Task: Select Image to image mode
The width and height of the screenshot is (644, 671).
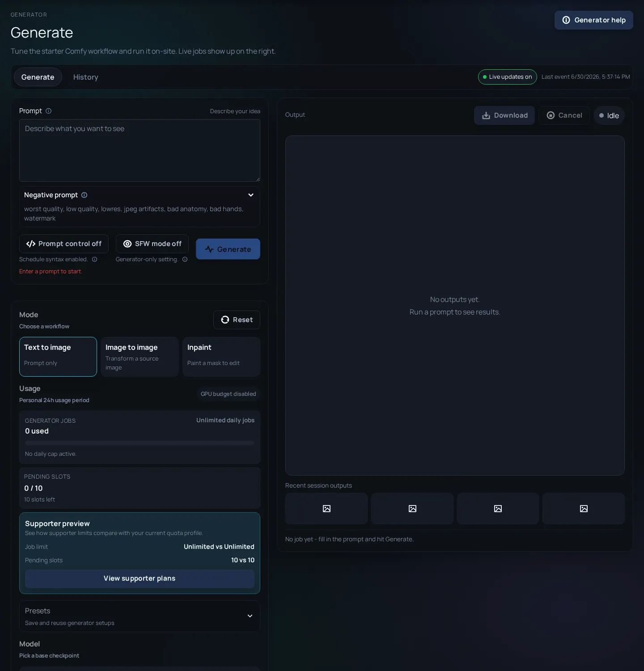Action: [140, 357]
